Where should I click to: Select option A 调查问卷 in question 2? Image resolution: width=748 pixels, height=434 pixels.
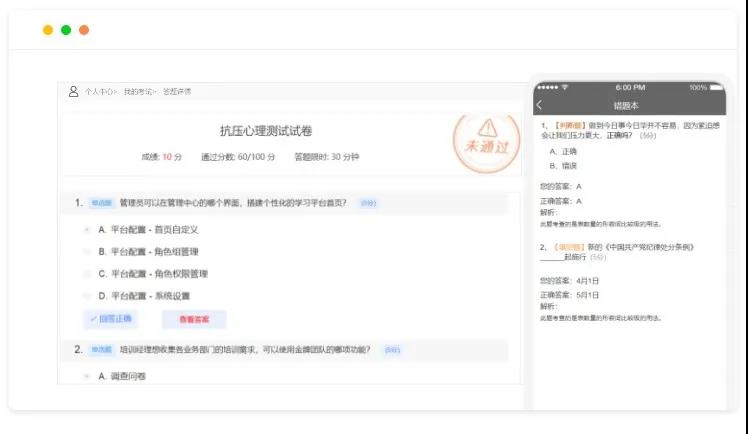click(122, 376)
